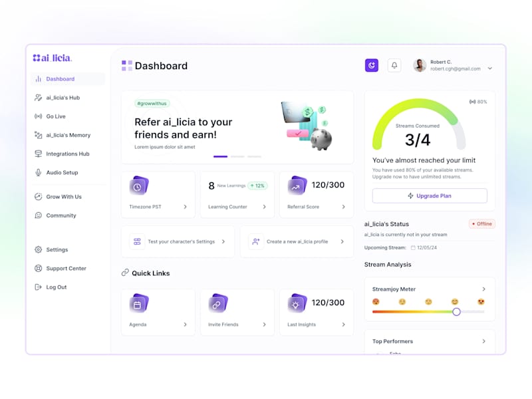The image size is (532, 399).
Task: Click the Offline status badge
Action: click(x=481, y=224)
